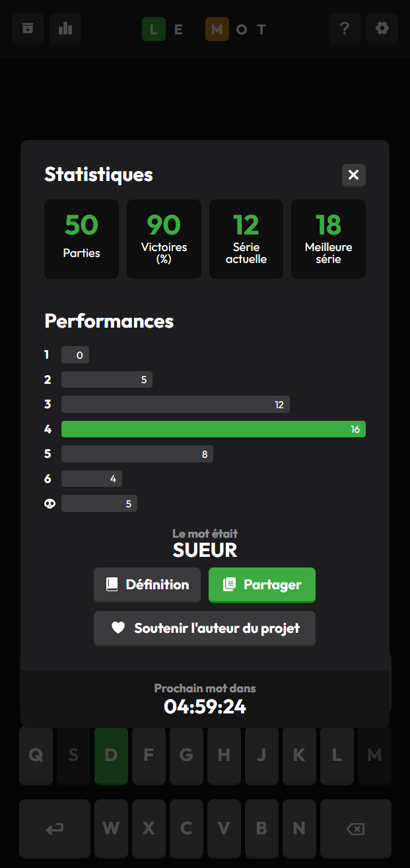Image resolution: width=410 pixels, height=868 pixels.
Task: Click the skull icon in Performances list
Action: tap(49, 503)
